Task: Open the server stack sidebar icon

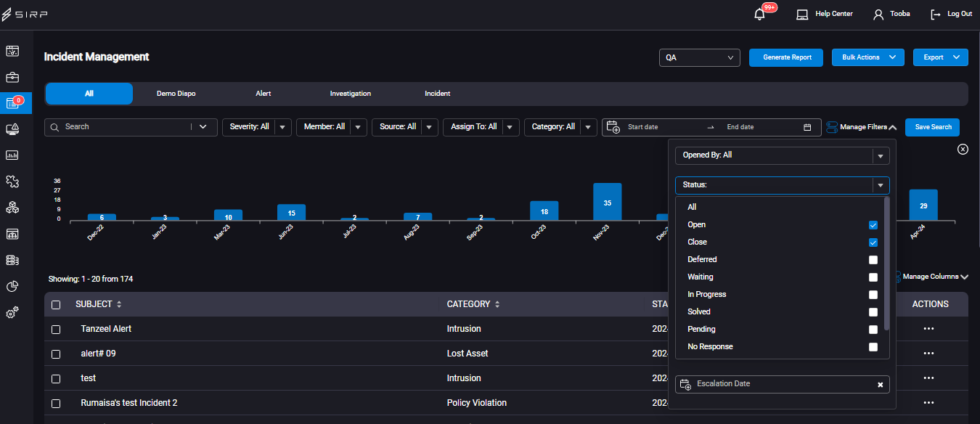Action: click(x=12, y=260)
